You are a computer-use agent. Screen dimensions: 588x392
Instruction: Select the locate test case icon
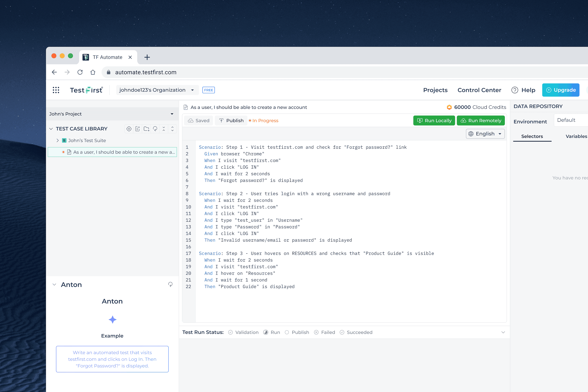pyautogui.click(x=129, y=129)
